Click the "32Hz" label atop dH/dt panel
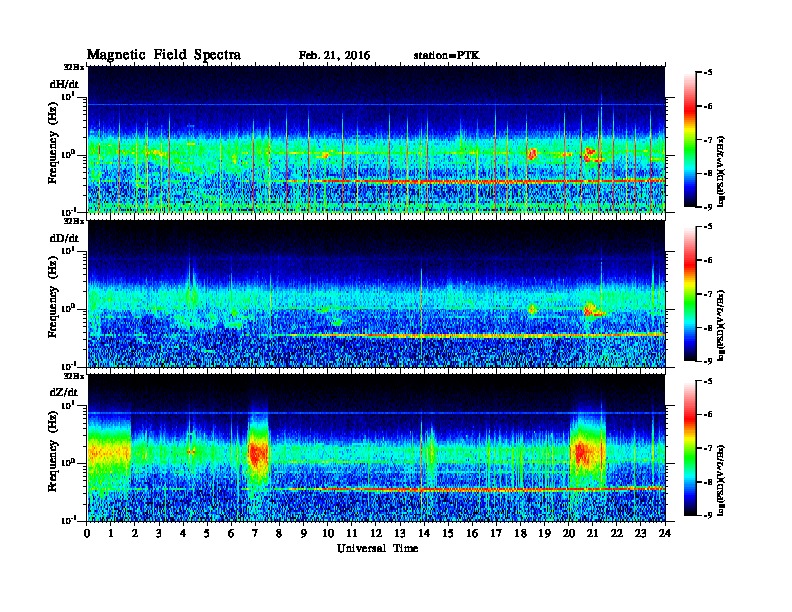This screenshot has height=612, width=792. tap(74, 67)
